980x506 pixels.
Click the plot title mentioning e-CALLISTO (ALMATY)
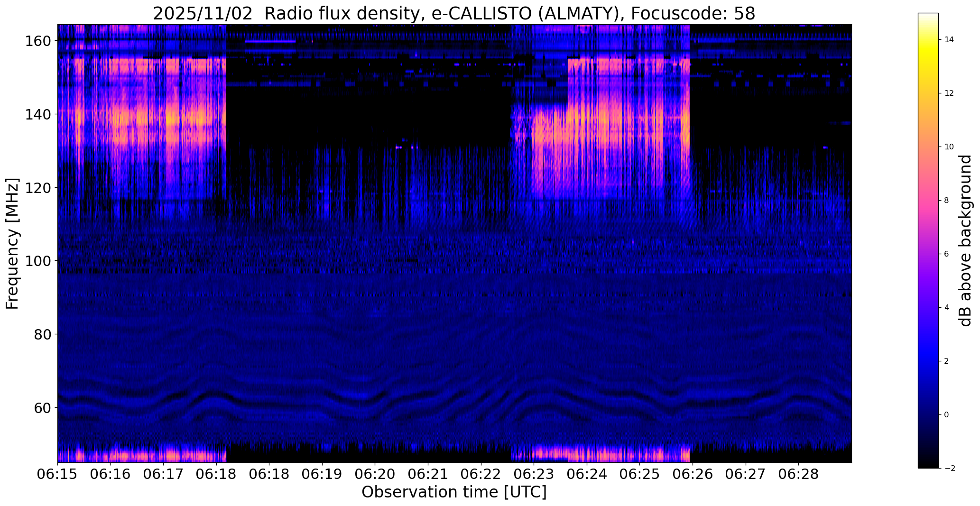click(x=454, y=14)
